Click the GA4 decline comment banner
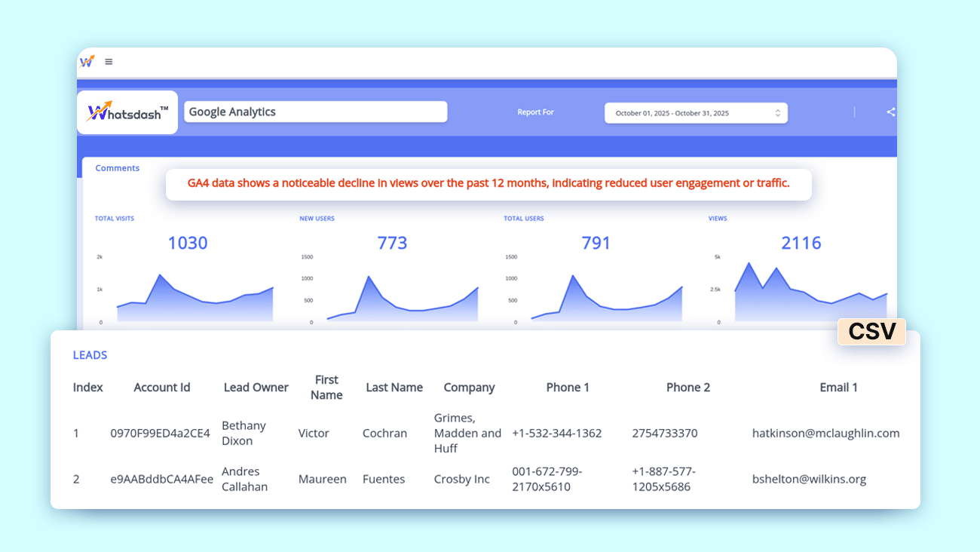Image resolution: width=980 pixels, height=552 pixels. click(488, 183)
